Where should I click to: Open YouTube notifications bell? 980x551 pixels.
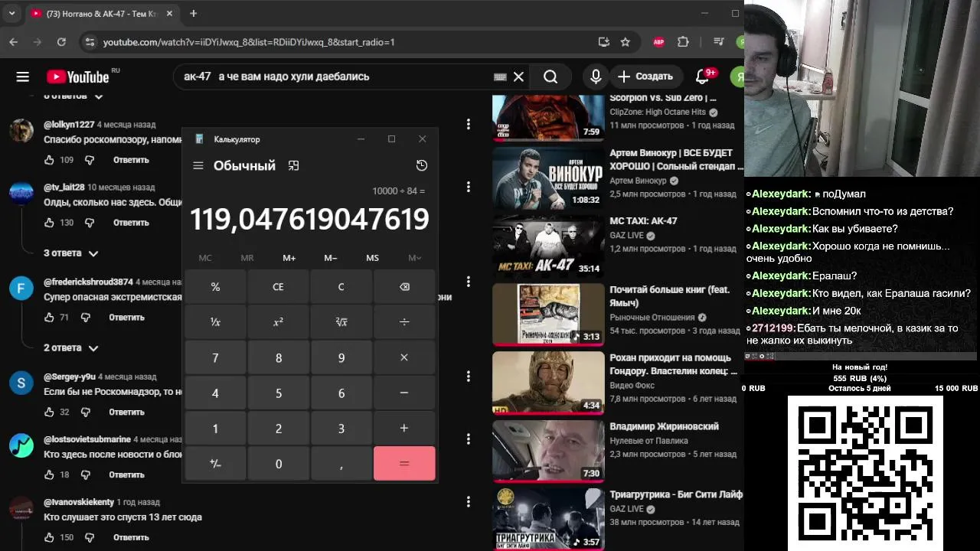pos(702,77)
